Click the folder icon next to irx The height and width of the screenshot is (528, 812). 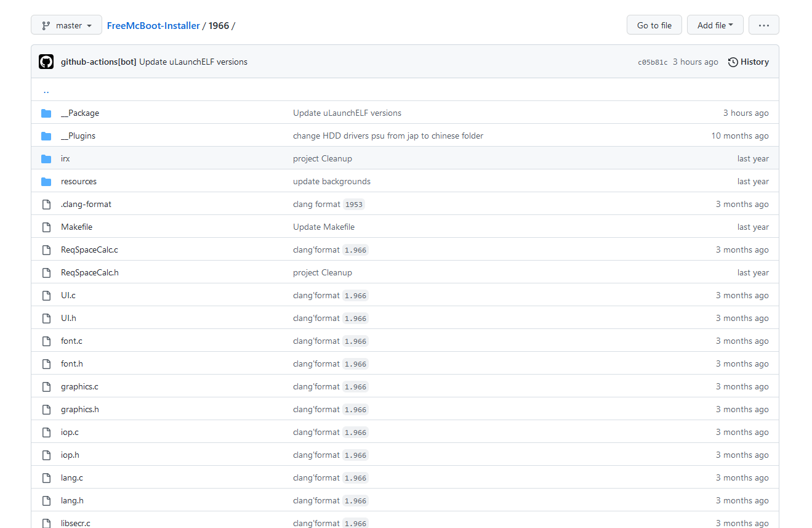[46, 158]
